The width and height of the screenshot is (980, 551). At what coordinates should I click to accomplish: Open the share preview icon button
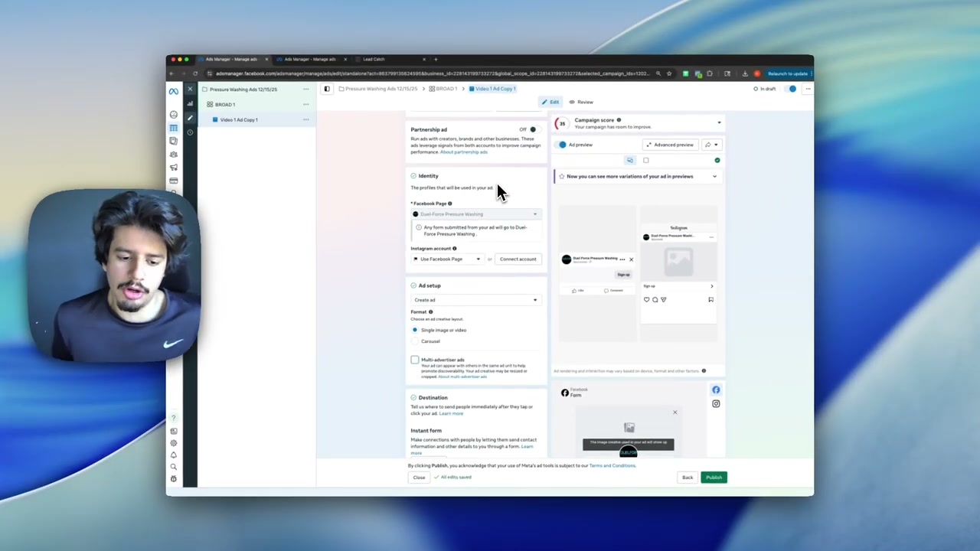point(711,145)
